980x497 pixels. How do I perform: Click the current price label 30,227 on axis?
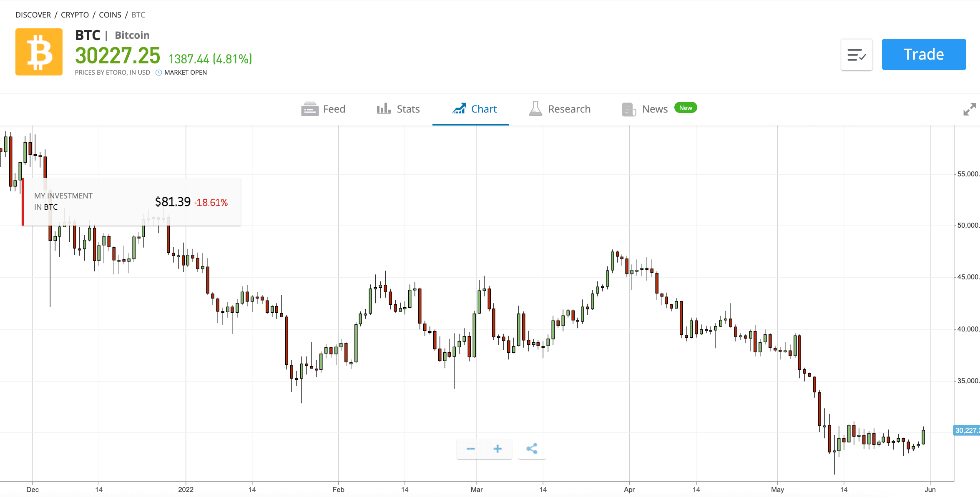[967, 430]
